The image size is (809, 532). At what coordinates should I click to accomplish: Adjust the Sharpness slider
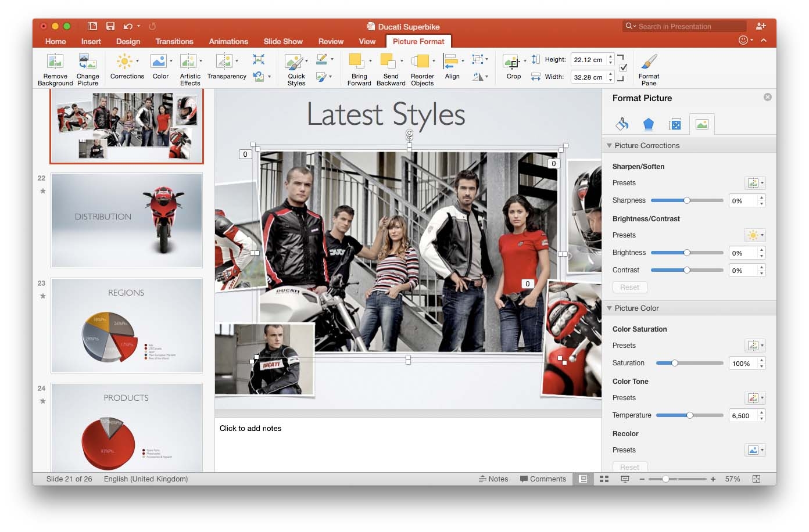click(687, 200)
